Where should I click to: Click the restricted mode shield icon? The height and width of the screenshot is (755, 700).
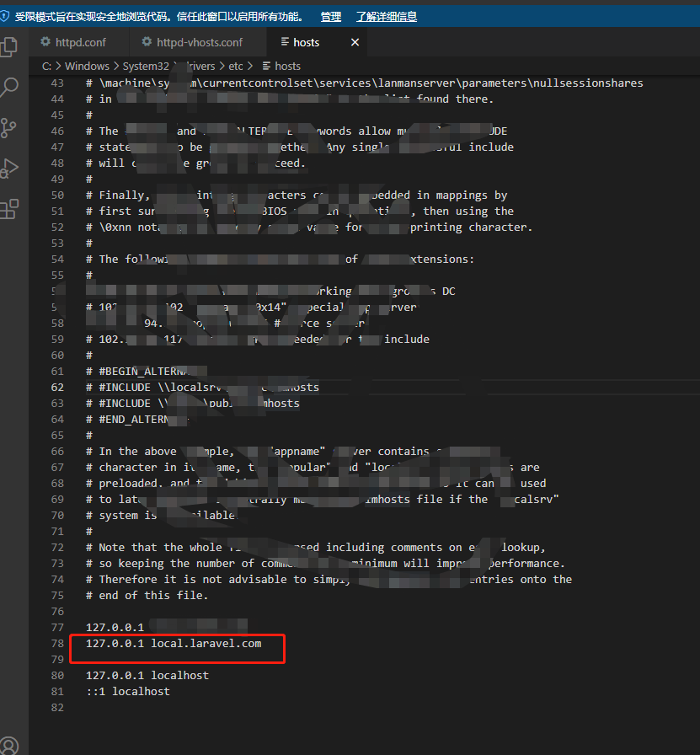(6, 16)
